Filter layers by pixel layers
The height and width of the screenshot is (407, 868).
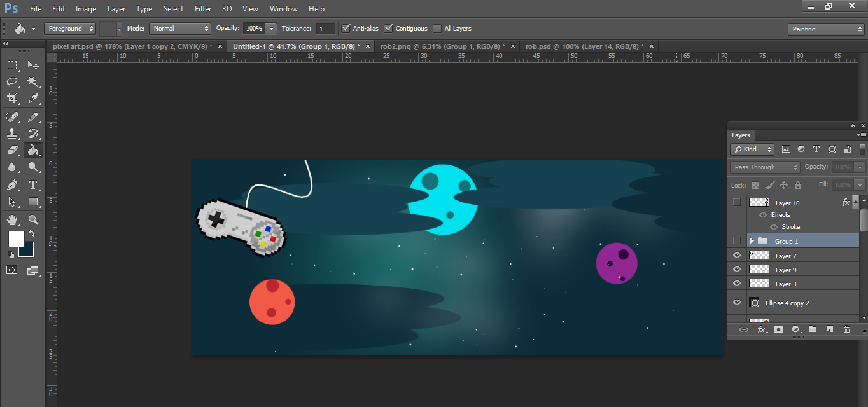coord(786,149)
